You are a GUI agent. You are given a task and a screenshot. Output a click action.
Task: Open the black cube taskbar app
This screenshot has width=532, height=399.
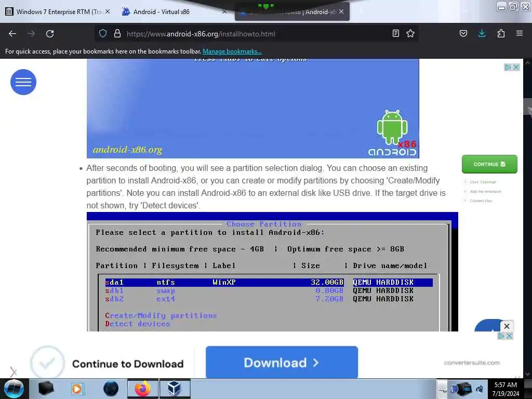click(46, 389)
